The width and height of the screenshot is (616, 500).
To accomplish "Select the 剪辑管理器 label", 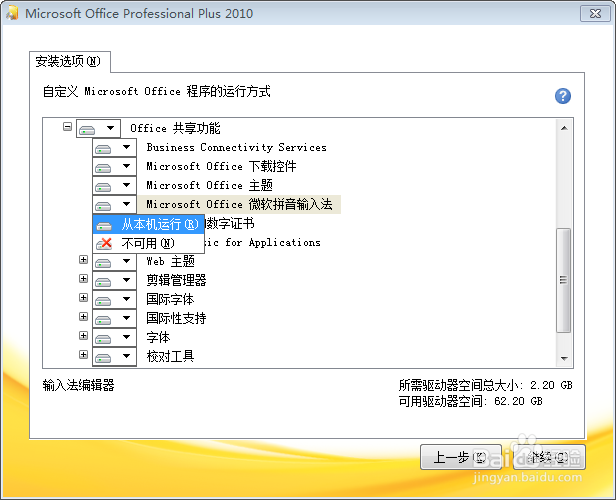I will [x=176, y=280].
